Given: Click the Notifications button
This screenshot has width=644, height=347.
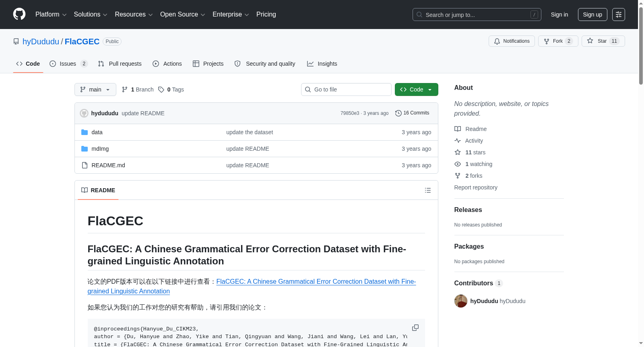Looking at the screenshot, I should (x=512, y=41).
